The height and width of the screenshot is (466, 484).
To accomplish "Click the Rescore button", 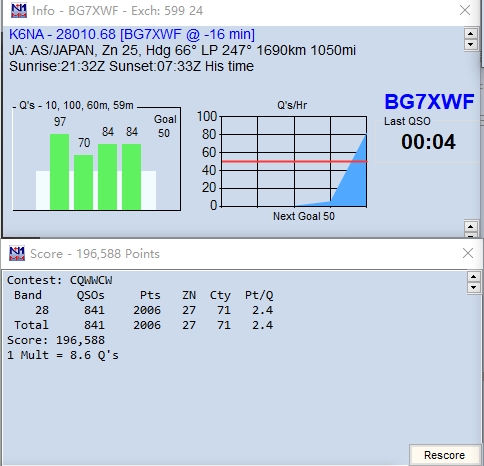I will coord(444,455).
